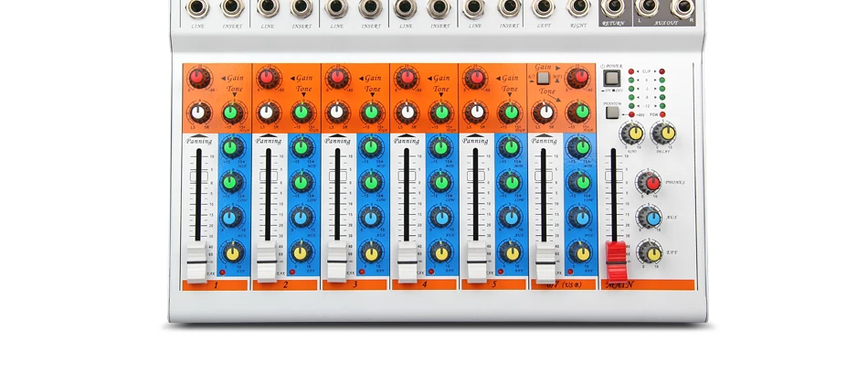The height and width of the screenshot is (385, 868).
Task: Toggle the PHANTOM +48V button
Action: [x=611, y=113]
